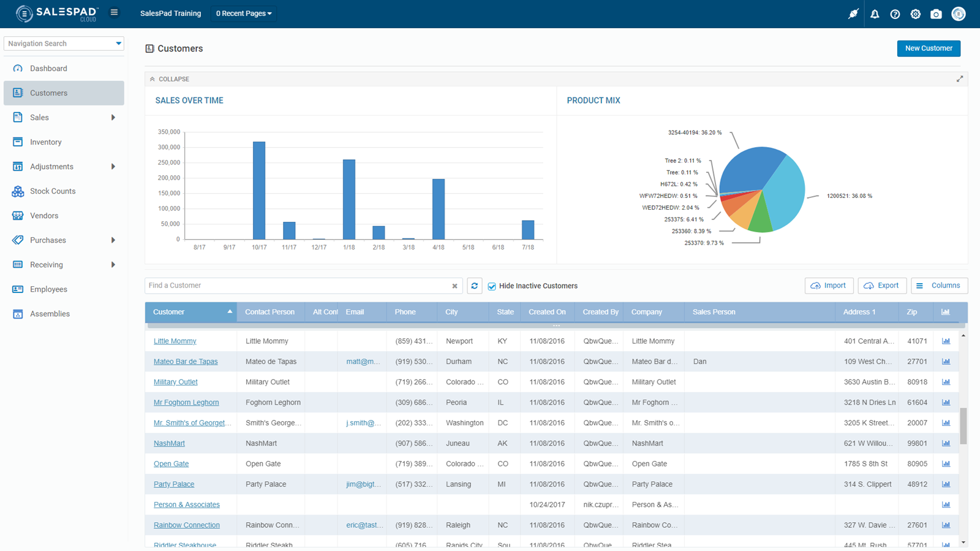
Task: Toggle the hamburger sidebar menu icon
Action: coord(114,12)
